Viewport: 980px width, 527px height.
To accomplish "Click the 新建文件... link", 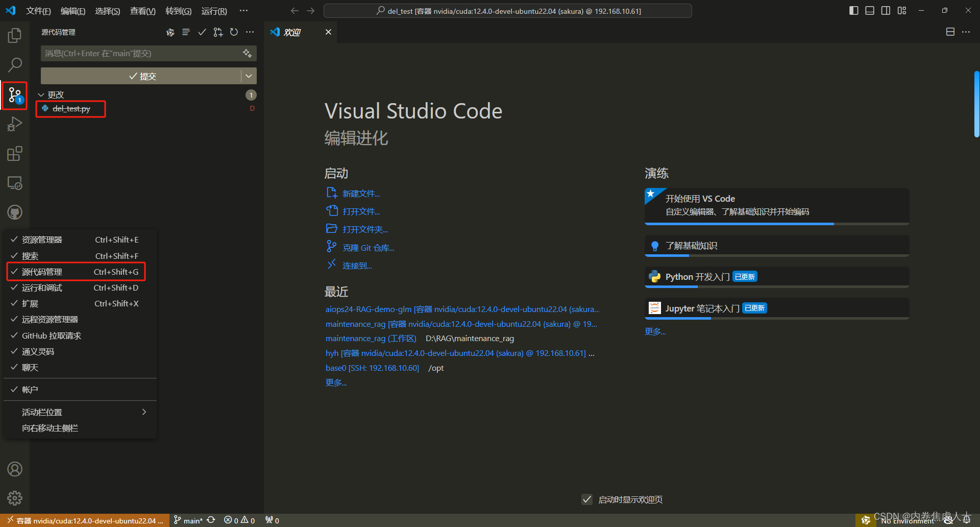I will (361, 194).
